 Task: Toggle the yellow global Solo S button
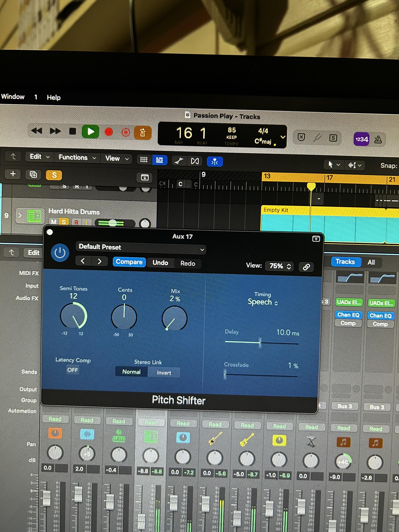coord(54,175)
